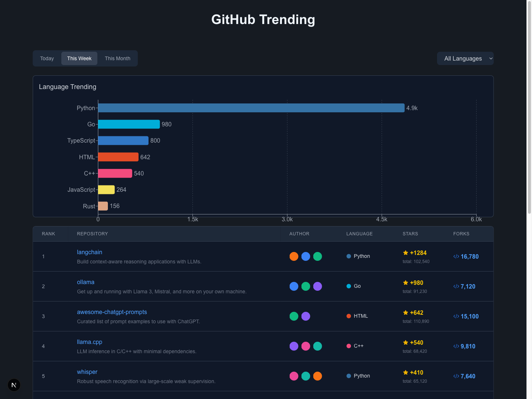Click the green author avatar in ollama row
The image size is (532, 399).
tap(306, 286)
